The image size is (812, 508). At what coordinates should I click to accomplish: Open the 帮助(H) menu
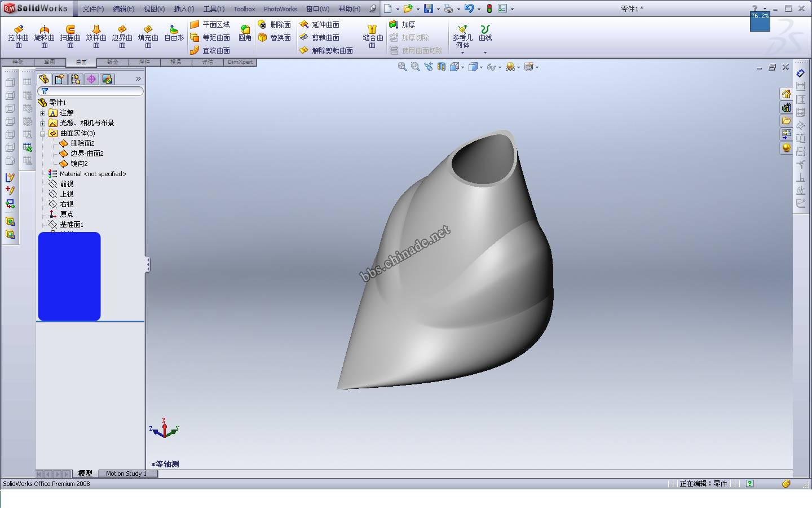point(350,9)
